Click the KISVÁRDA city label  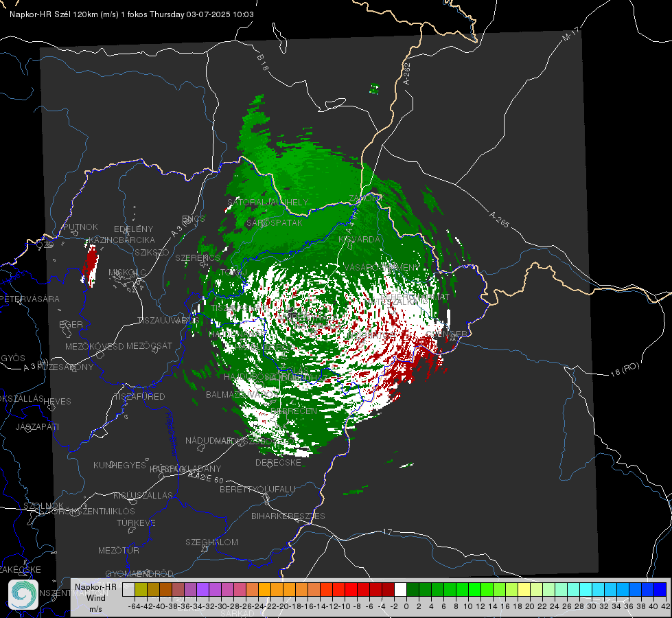[x=359, y=240]
